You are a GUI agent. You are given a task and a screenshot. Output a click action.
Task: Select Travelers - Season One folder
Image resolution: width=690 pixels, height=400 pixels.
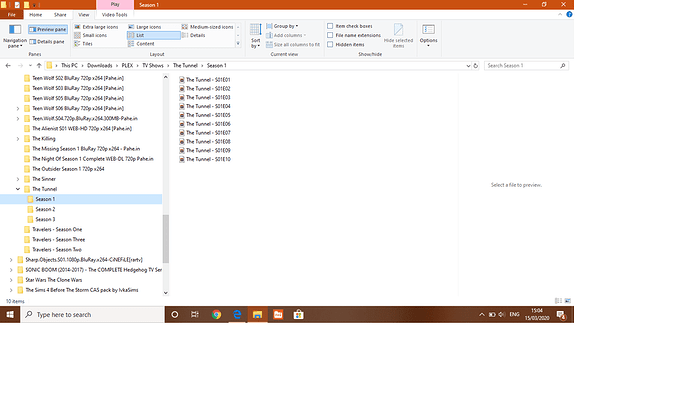tap(57, 230)
